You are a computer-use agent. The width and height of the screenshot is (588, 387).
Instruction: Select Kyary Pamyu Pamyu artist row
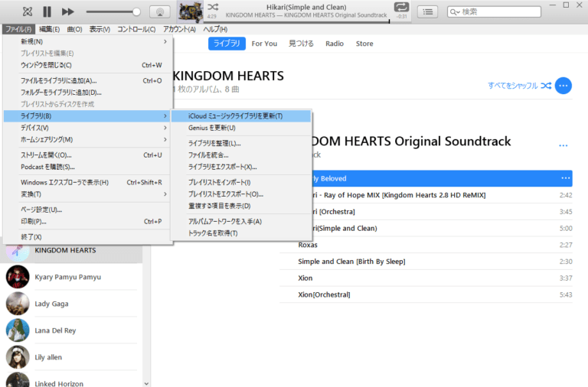tap(71, 277)
